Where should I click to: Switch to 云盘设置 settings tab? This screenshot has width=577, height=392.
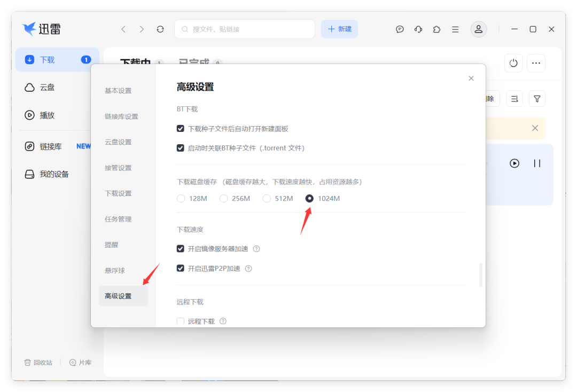(x=118, y=142)
